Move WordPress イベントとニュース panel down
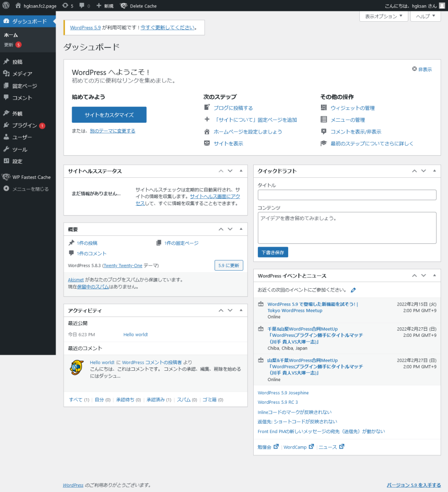This screenshot has width=448, height=492. [424, 275]
